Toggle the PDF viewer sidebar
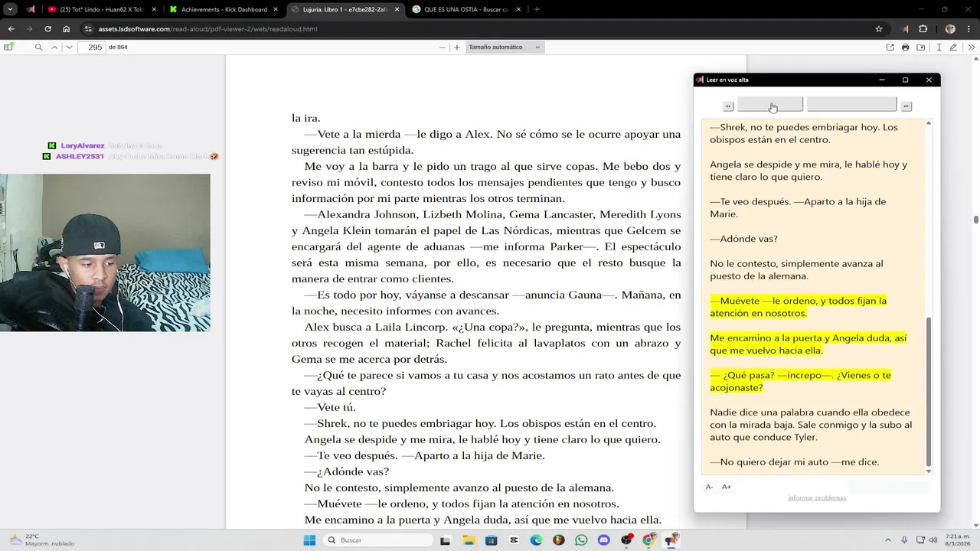The image size is (980, 551). (x=8, y=47)
